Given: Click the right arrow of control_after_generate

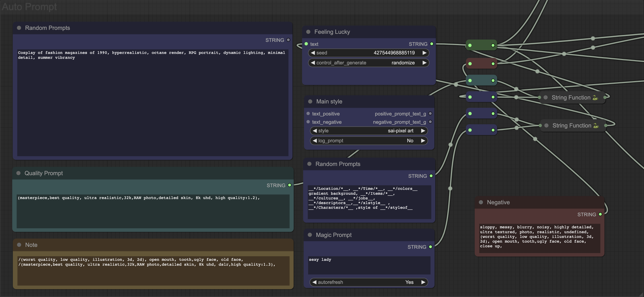Looking at the screenshot, I should (425, 63).
